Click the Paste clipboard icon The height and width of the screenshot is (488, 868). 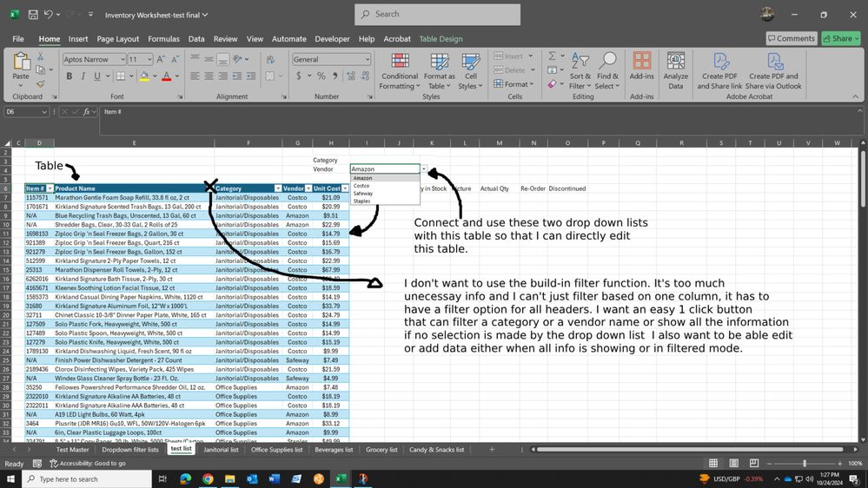pos(21,62)
